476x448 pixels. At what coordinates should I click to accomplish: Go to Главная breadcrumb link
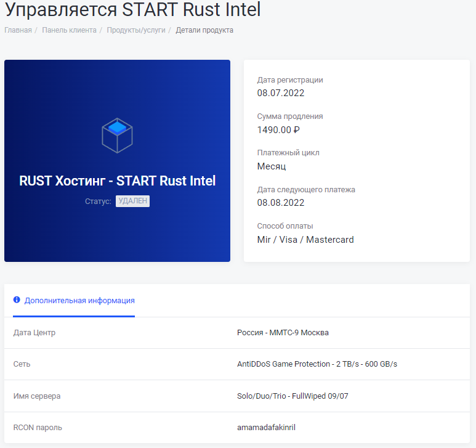pos(18,30)
